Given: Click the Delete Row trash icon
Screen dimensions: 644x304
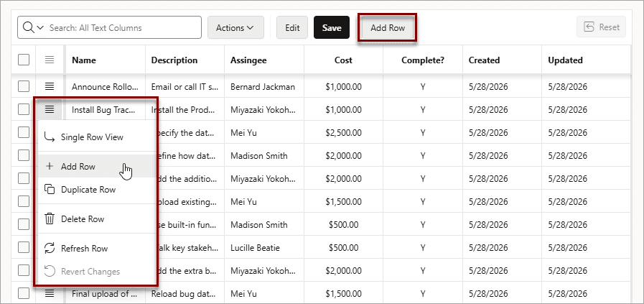Looking at the screenshot, I should pos(50,219).
